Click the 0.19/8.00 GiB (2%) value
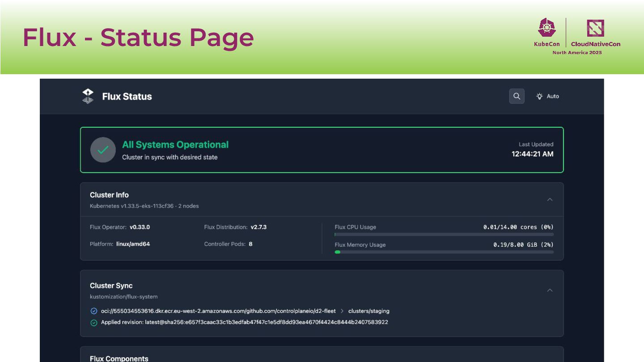The image size is (644, 362). click(x=524, y=245)
